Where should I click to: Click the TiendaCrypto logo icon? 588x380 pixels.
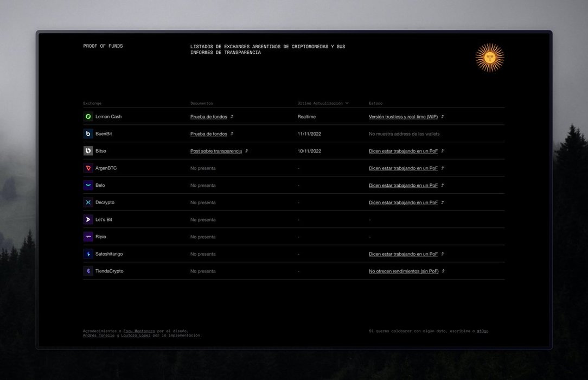tap(88, 271)
